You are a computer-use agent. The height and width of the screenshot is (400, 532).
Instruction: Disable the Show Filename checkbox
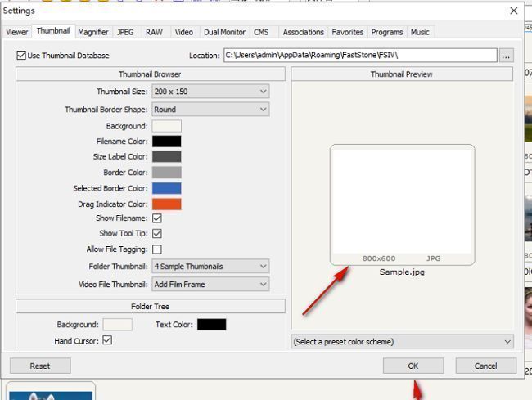point(157,218)
